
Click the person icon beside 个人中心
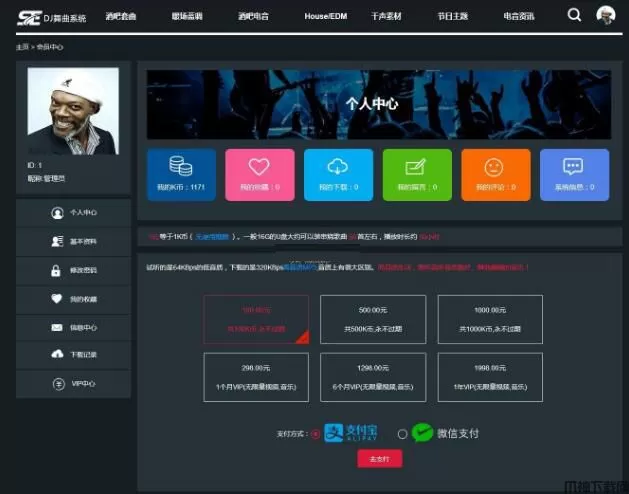click(x=57, y=213)
